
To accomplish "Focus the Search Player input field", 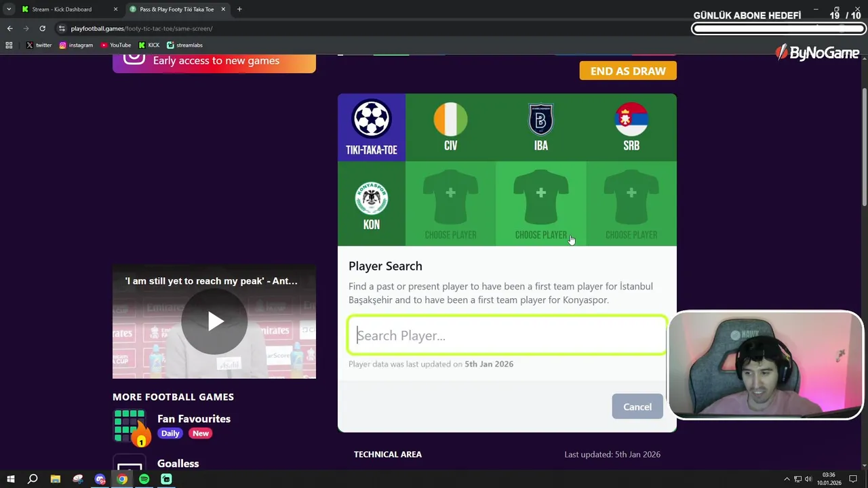I will tap(507, 335).
